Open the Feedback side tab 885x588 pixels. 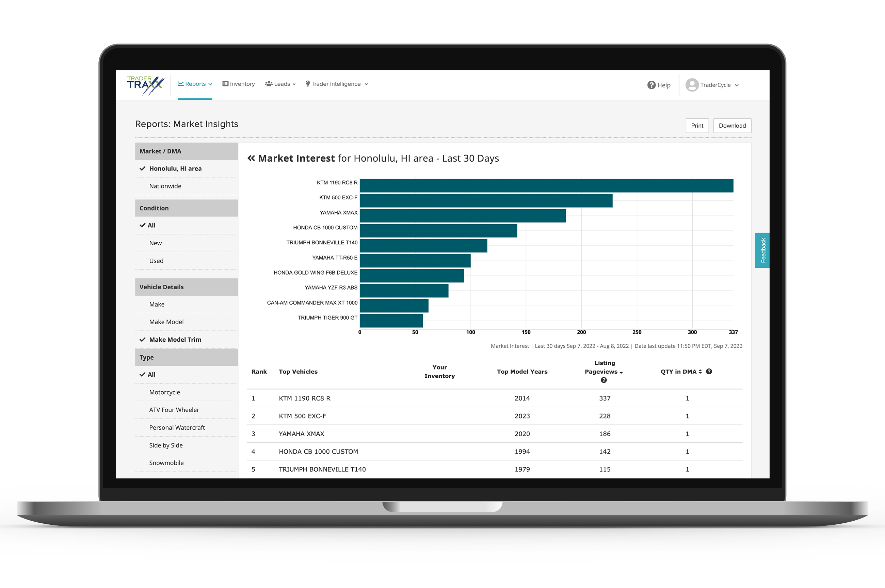[x=762, y=250]
